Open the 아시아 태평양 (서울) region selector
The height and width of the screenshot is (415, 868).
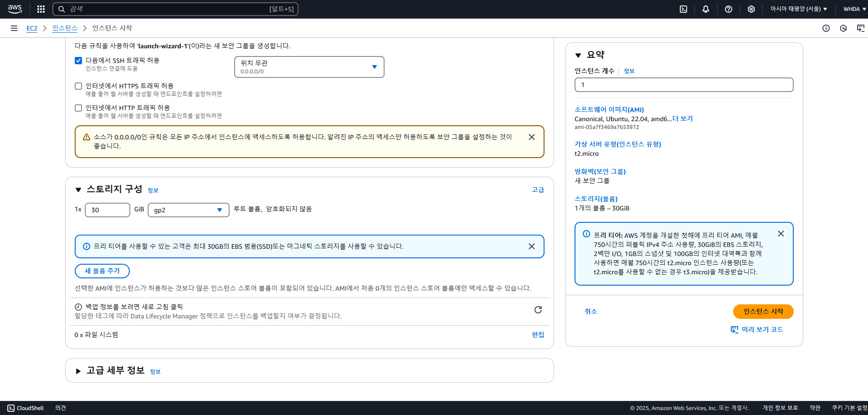coord(799,9)
